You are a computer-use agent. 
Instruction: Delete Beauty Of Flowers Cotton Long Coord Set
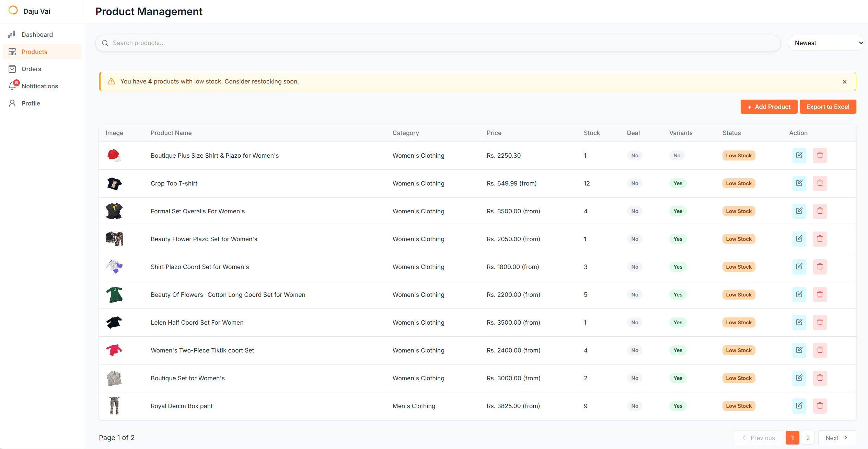[x=820, y=294]
